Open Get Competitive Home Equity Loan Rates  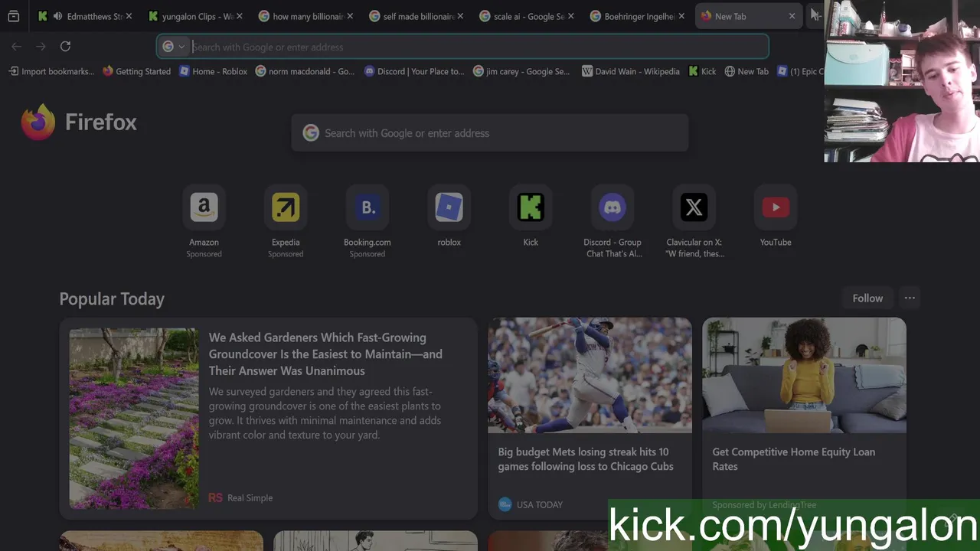[x=794, y=459]
